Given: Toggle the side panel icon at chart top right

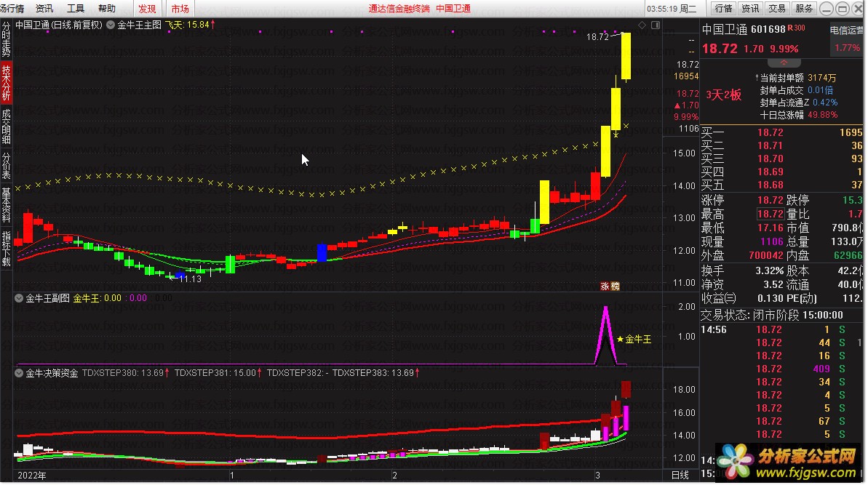Looking at the screenshot, I should (x=656, y=25).
